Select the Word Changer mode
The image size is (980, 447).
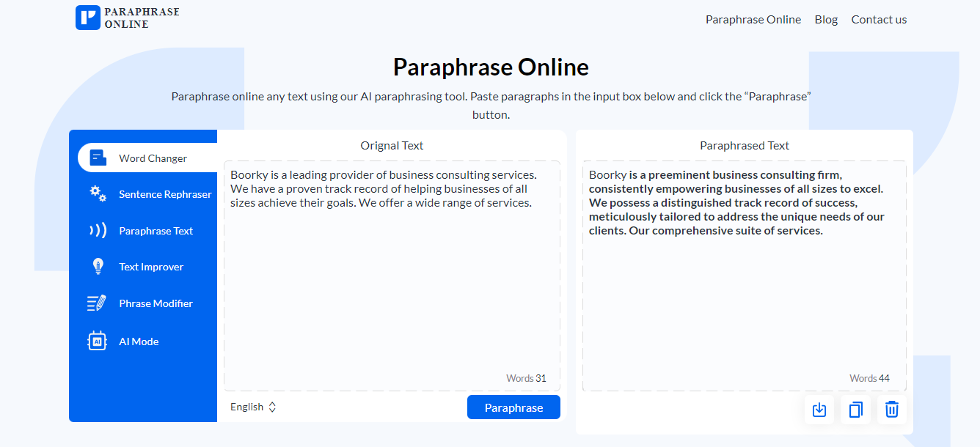point(147,158)
